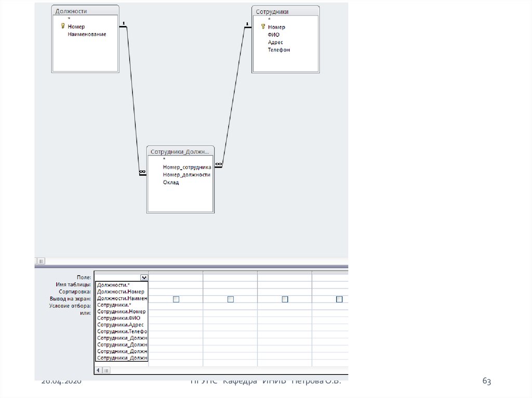532x398 pixels.
Task: Pick Сотрудники.Адрес in the field list
Action: (120, 325)
